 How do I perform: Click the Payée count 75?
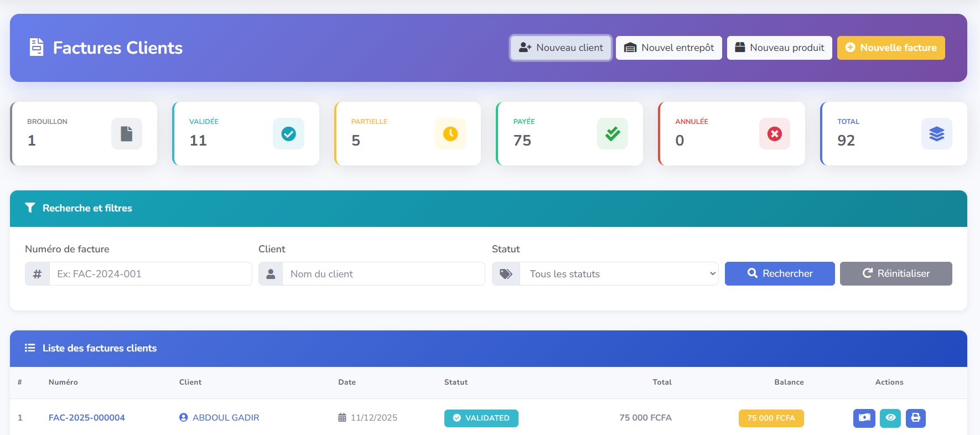point(522,141)
